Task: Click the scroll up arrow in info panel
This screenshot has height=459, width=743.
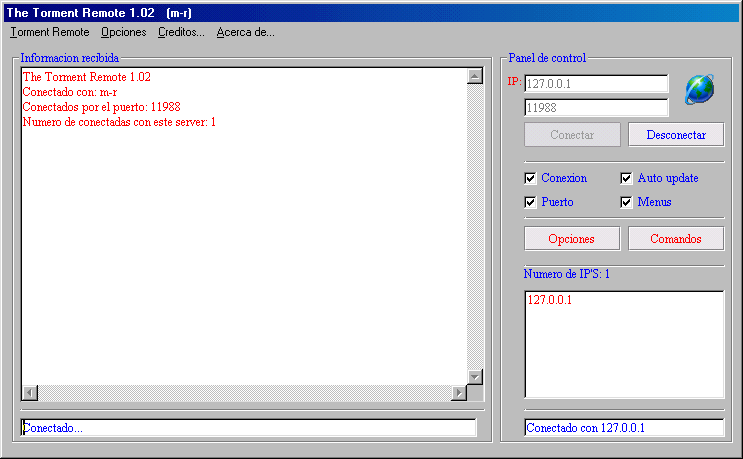Action: [475, 77]
